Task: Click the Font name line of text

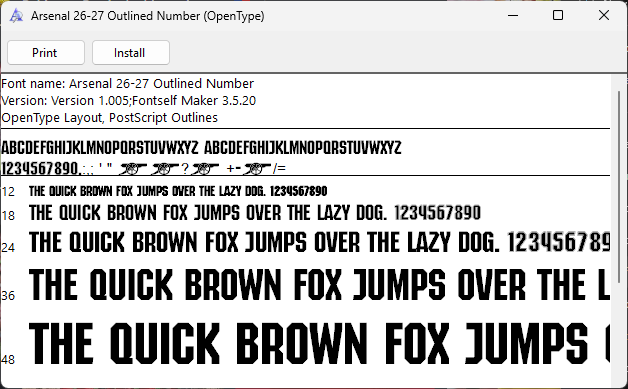Action: tap(127, 84)
